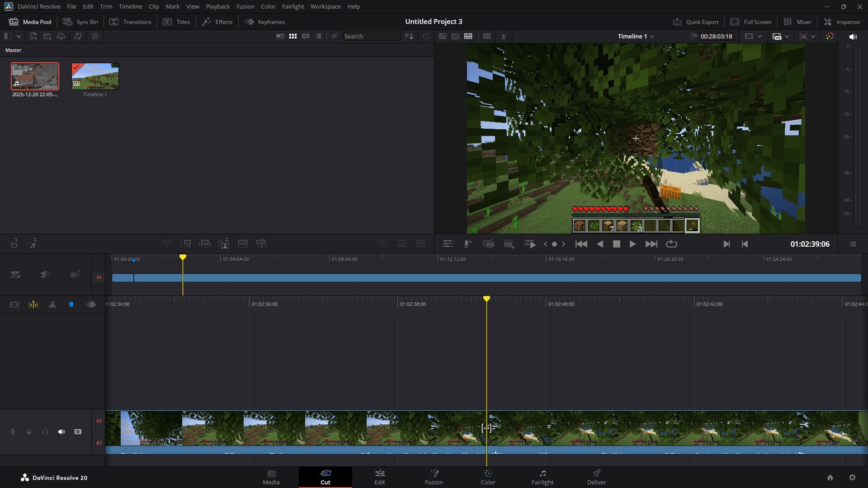868x488 pixels.
Task: Expand the Timeline 1 dropdown
Action: (x=652, y=37)
